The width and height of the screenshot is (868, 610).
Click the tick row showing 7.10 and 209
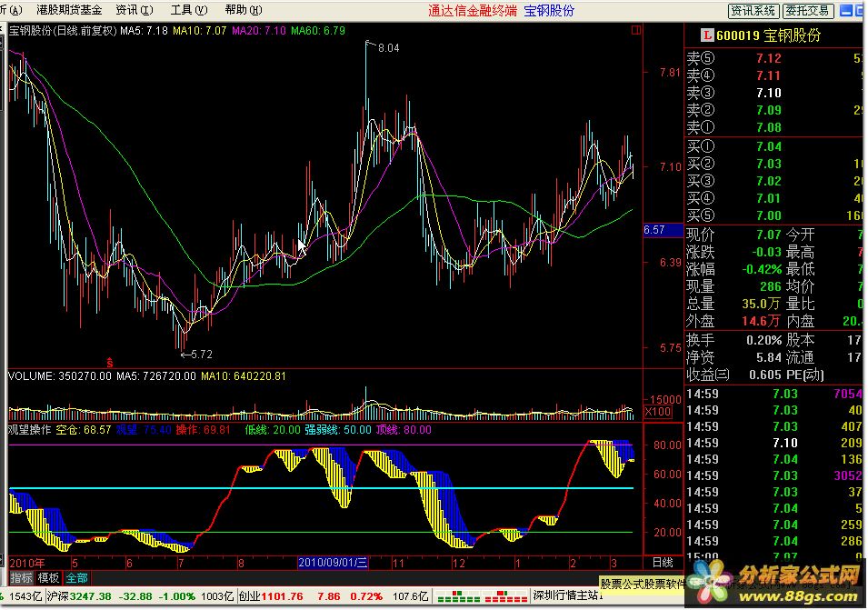[x=774, y=444]
